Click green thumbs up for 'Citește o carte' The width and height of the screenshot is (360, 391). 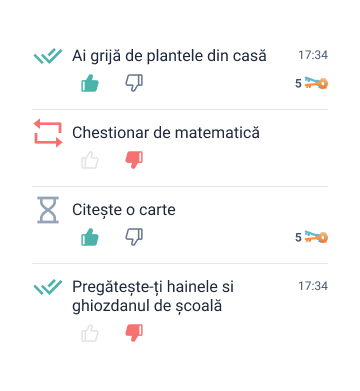coord(90,237)
